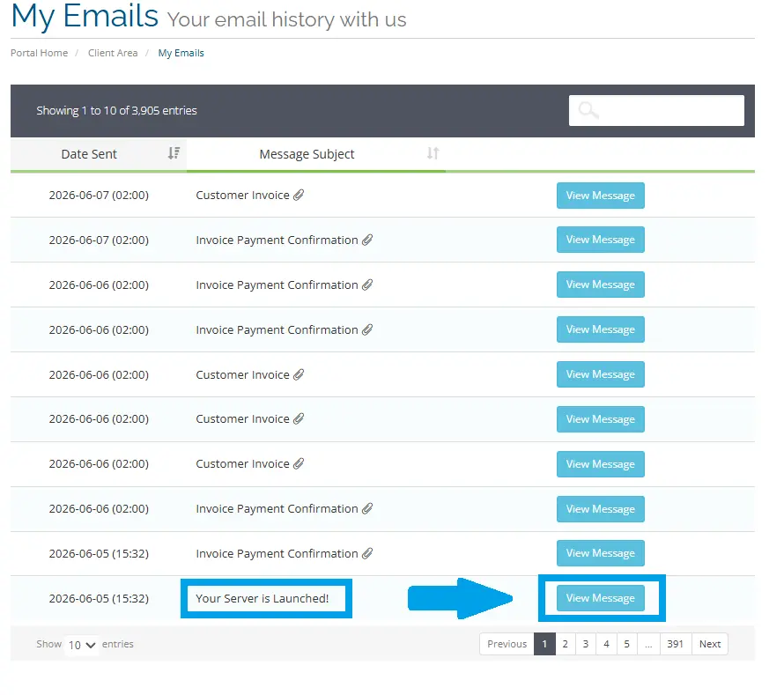Jump to page 5
This screenshot has width=784, height=695.
pyautogui.click(x=626, y=644)
